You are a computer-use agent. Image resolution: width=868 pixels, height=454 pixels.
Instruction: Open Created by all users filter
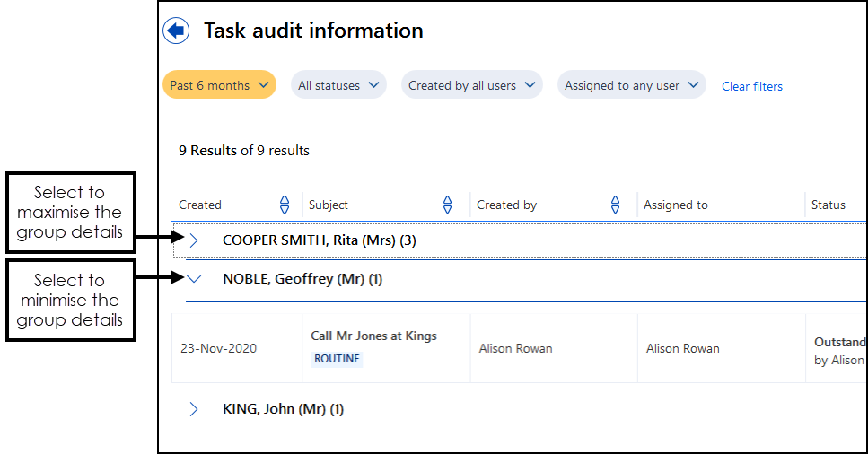471,85
